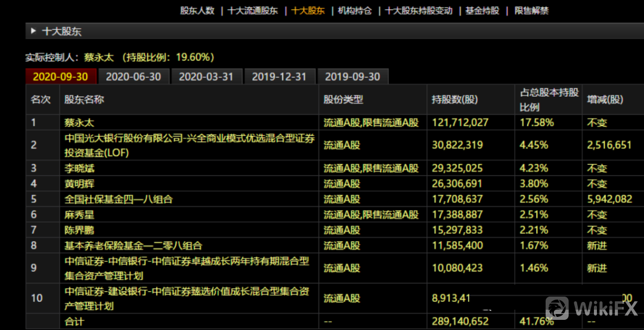Select the 十大股东 navigation tab
The width and height of the screenshot is (644, 330).
point(308,11)
